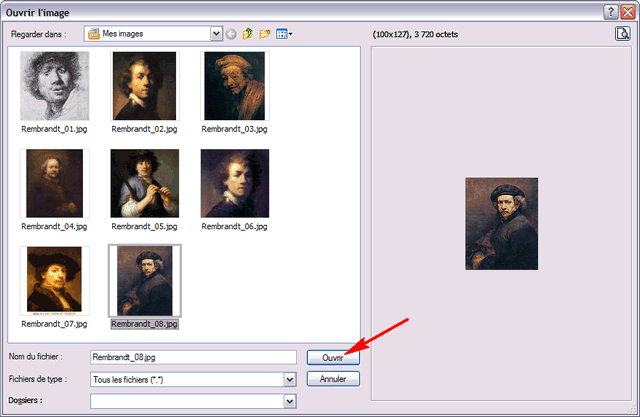
Task: Click the large preview image on right
Action: (x=502, y=224)
